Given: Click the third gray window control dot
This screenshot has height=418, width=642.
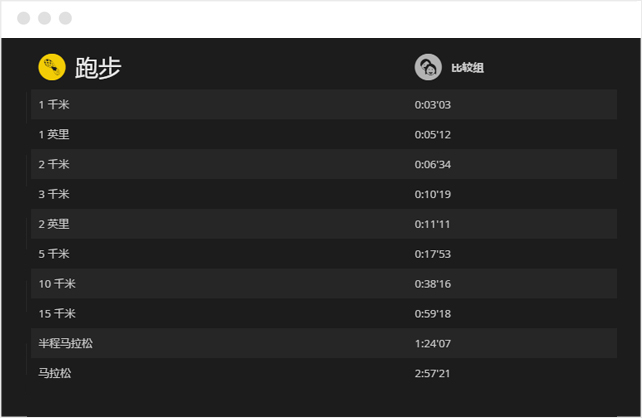Looking at the screenshot, I should tap(65, 18).
